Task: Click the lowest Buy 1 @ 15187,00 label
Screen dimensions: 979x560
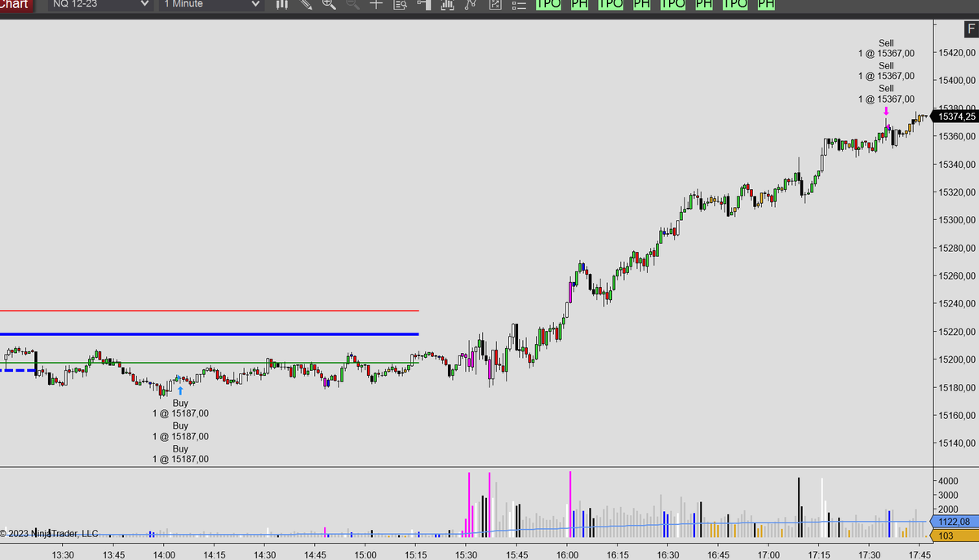Action: click(x=180, y=454)
